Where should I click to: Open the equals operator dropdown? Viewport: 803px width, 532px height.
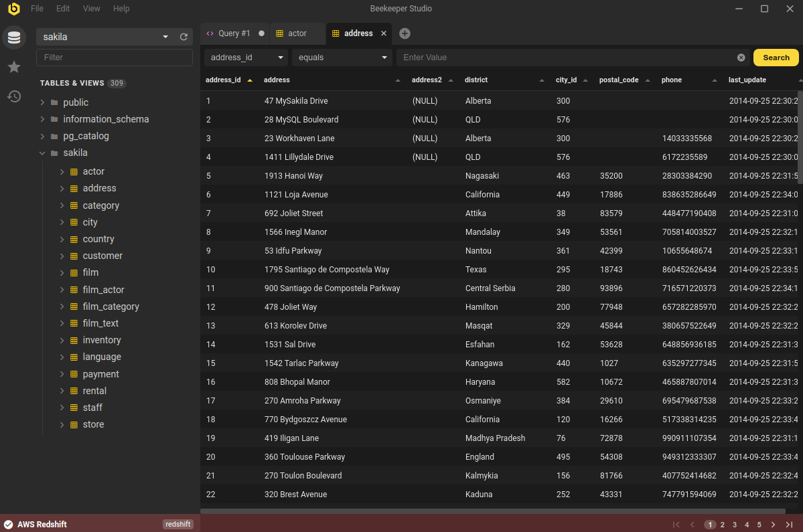[x=342, y=58]
